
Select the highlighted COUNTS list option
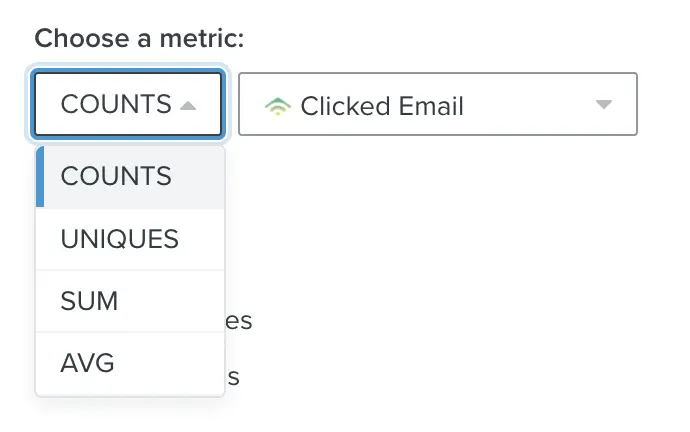pyautogui.click(x=130, y=176)
